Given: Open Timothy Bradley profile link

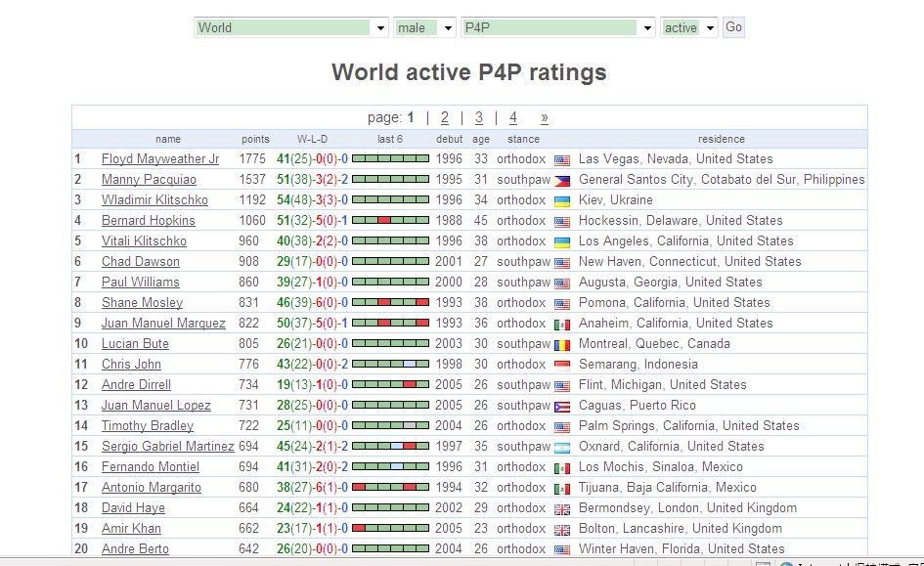Looking at the screenshot, I should tap(148, 426).
